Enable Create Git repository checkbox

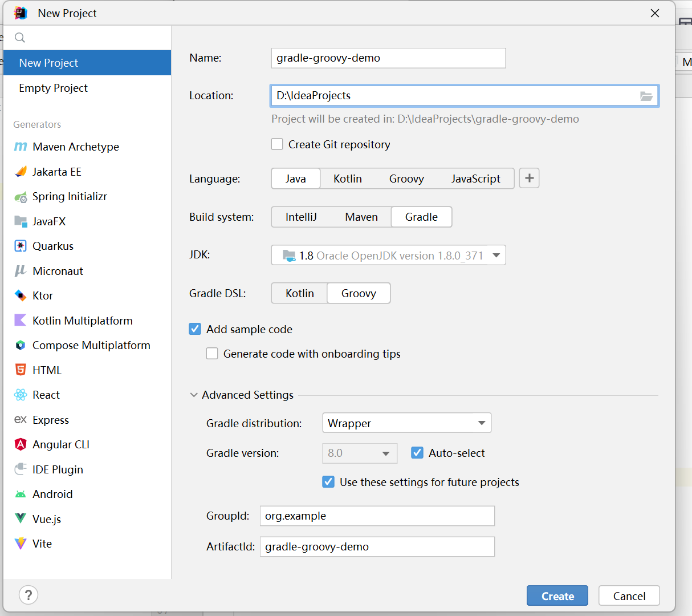(277, 144)
